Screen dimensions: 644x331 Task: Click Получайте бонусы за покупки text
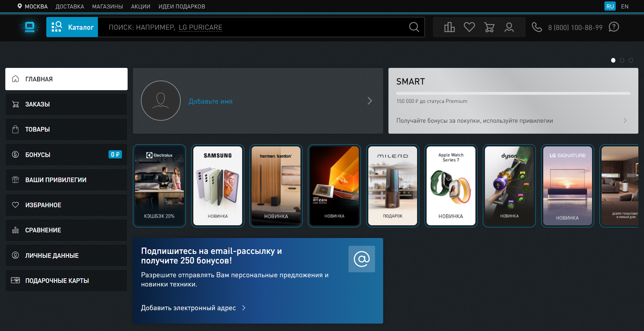[x=475, y=121]
